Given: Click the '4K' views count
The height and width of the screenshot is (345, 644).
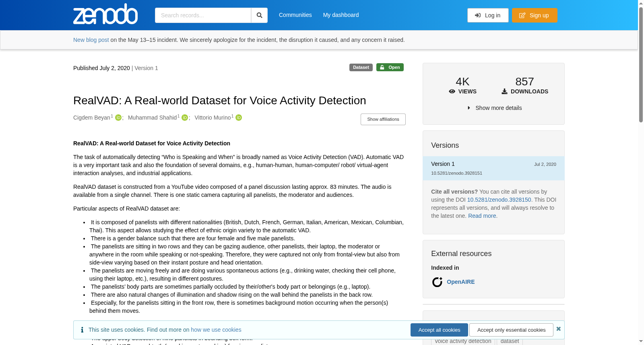Looking at the screenshot, I should [x=462, y=82].
